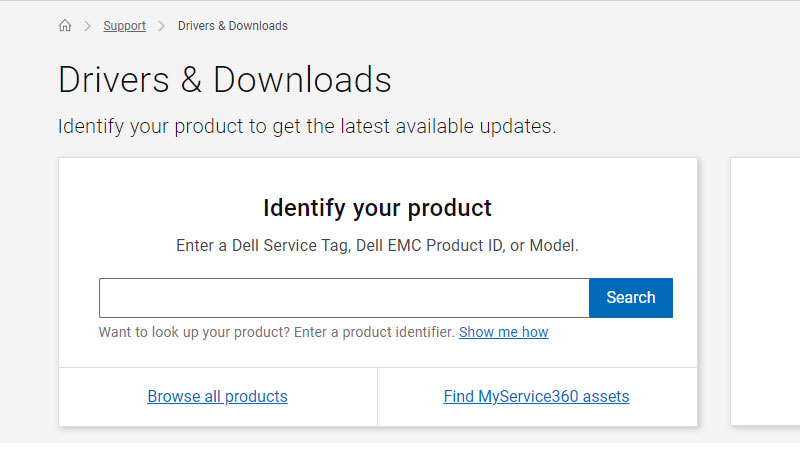Click the Enter a Dell Service Tag instruction text
The image size is (800, 450).
pyautogui.click(x=378, y=245)
